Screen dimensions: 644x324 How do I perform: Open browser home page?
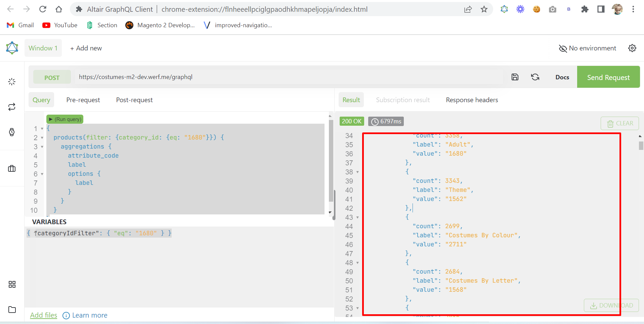(59, 9)
